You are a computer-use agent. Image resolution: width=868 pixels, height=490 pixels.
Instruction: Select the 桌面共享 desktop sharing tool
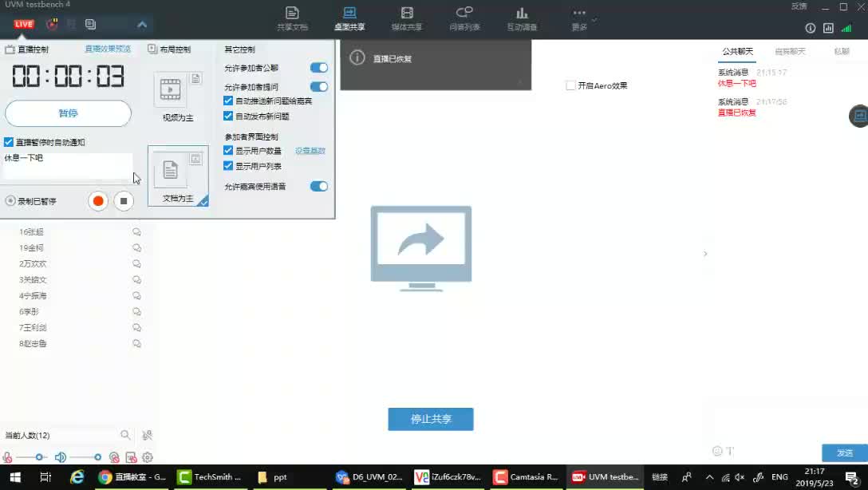pos(349,18)
